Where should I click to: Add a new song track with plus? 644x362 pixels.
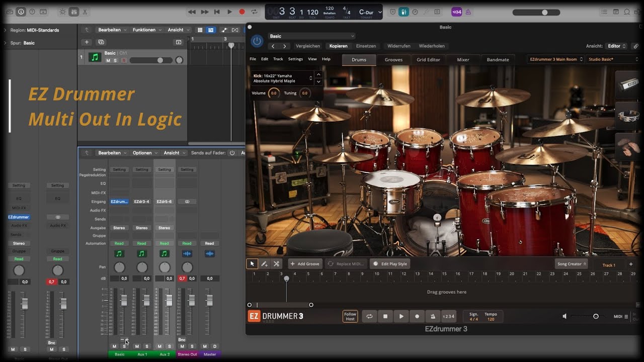tap(631, 264)
